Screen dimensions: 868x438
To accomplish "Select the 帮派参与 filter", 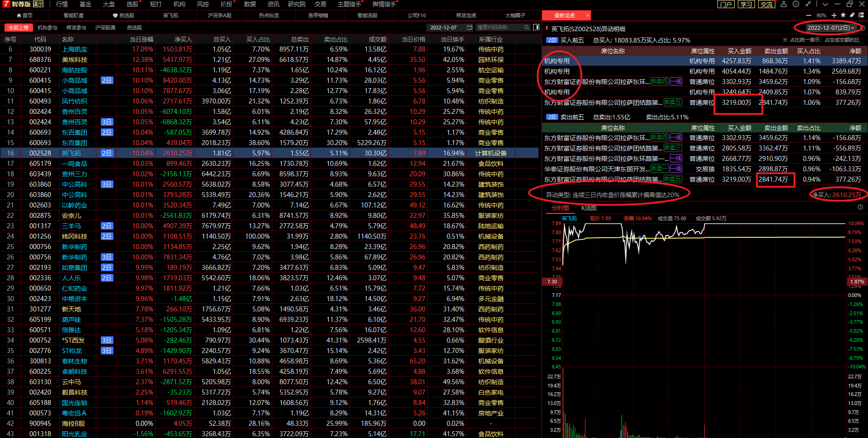I will click(76, 28).
